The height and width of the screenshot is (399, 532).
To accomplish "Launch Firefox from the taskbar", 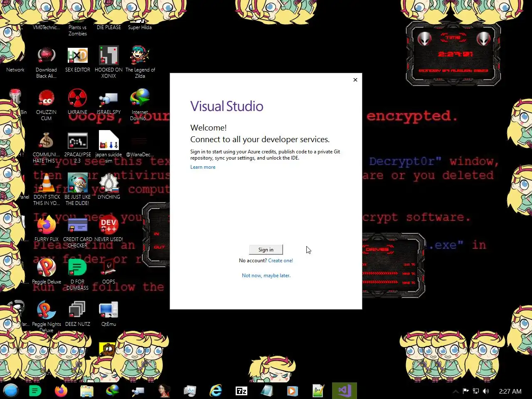I will pyautogui.click(x=61, y=391).
